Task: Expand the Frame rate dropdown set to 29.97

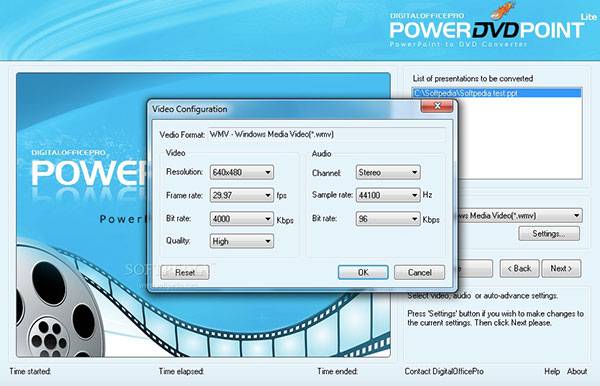Action: (x=241, y=195)
